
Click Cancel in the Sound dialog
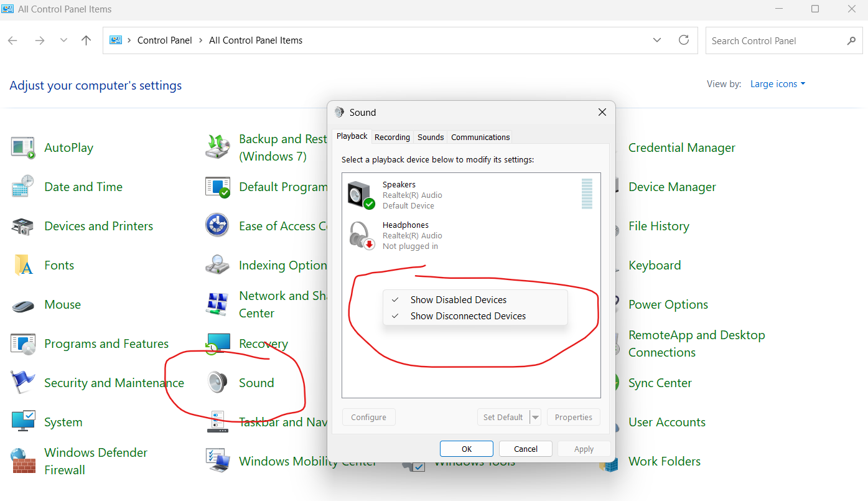pyautogui.click(x=526, y=449)
